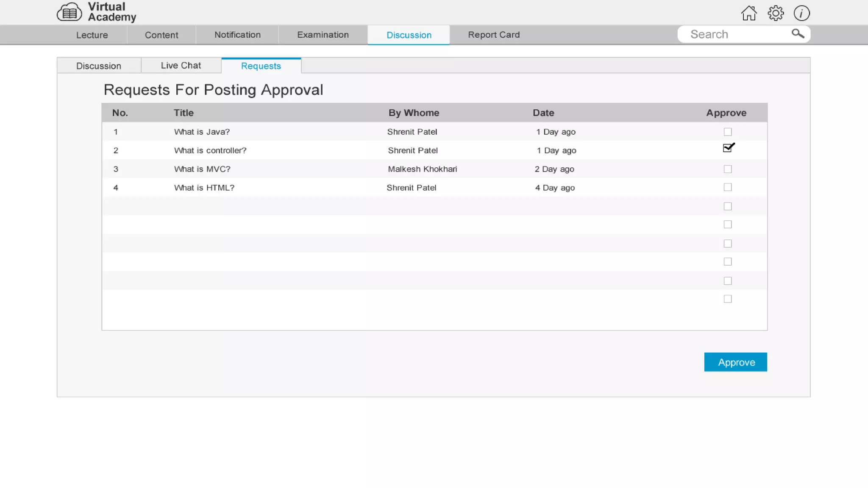The image size is (868, 488).
Task: Check approve box for What is MVC?
Action: (x=728, y=169)
